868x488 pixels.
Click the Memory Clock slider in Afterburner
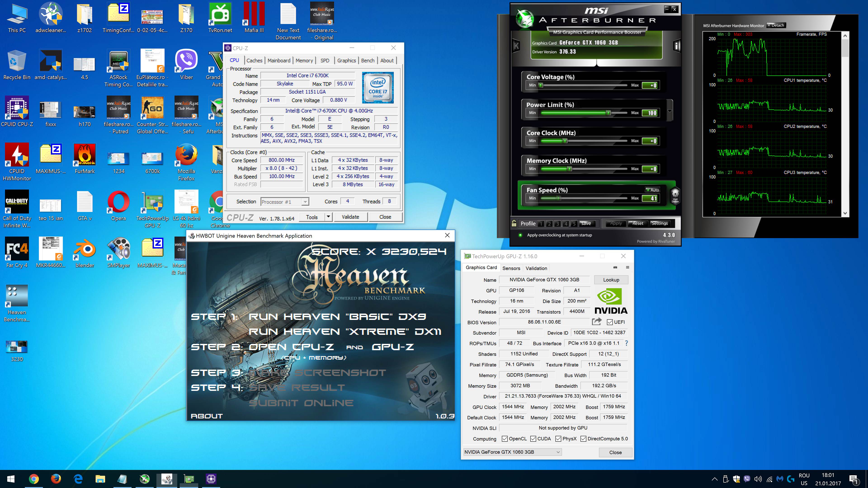[584, 169]
